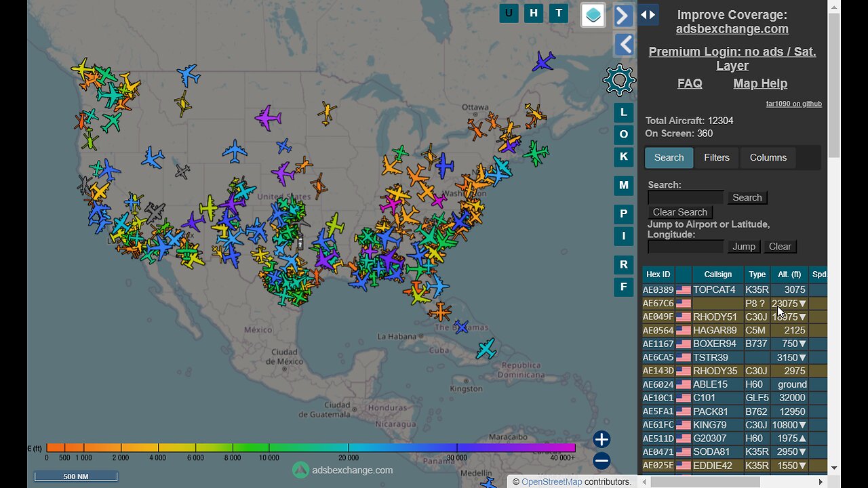868x488 pixels.
Task: Toggle the P persistence button
Action: 624,213
